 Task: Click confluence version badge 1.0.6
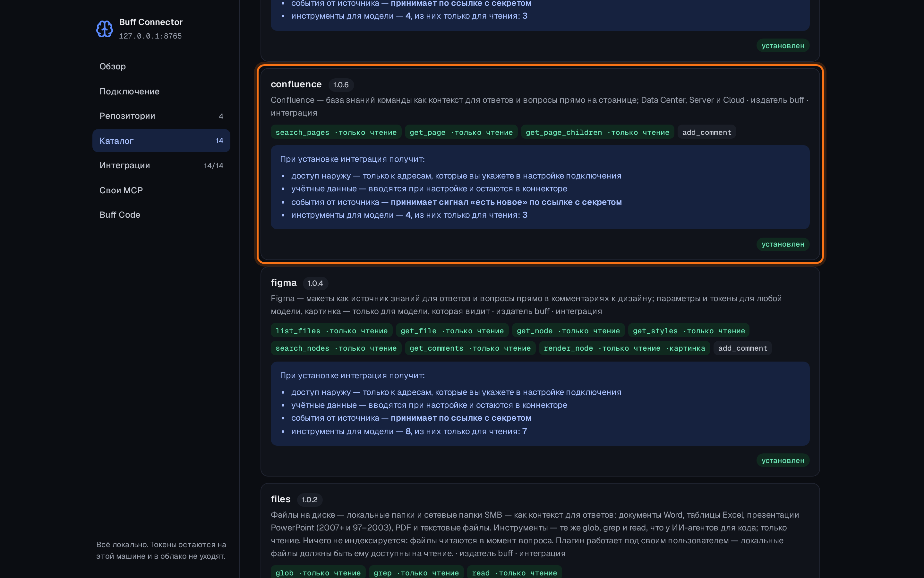click(341, 85)
